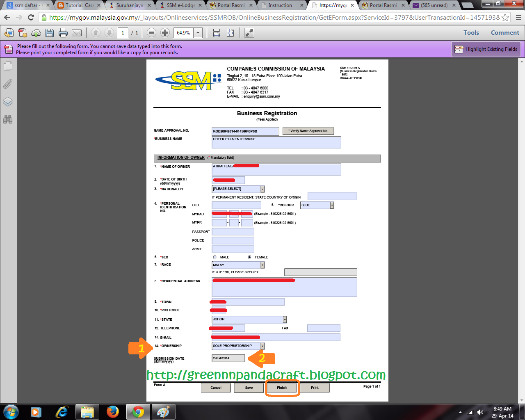Open the Attachments panel
The height and width of the screenshot is (420, 525).
tap(7, 84)
